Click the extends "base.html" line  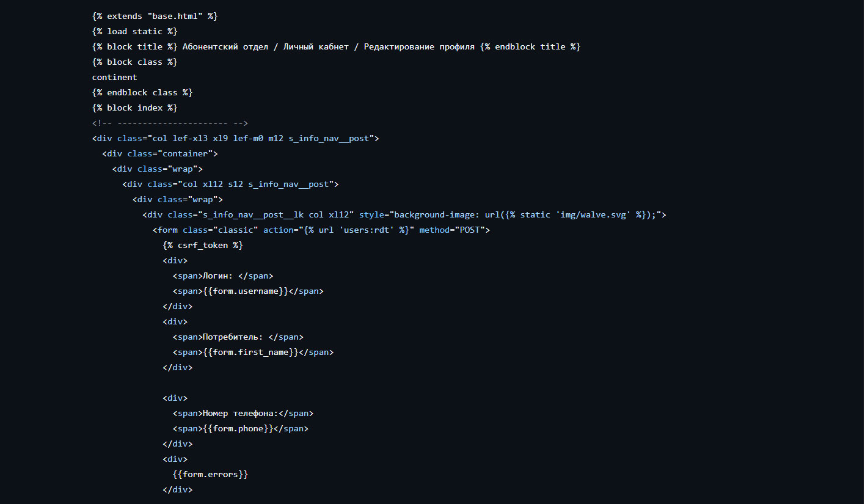pos(155,16)
